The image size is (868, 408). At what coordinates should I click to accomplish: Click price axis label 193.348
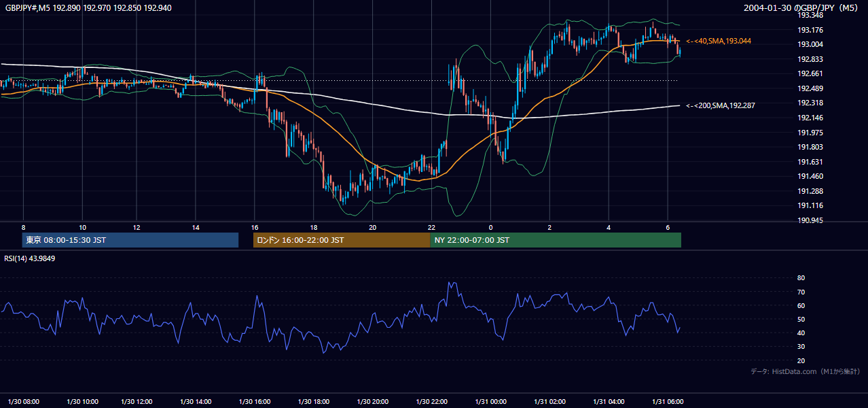pyautogui.click(x=810, y=15)
